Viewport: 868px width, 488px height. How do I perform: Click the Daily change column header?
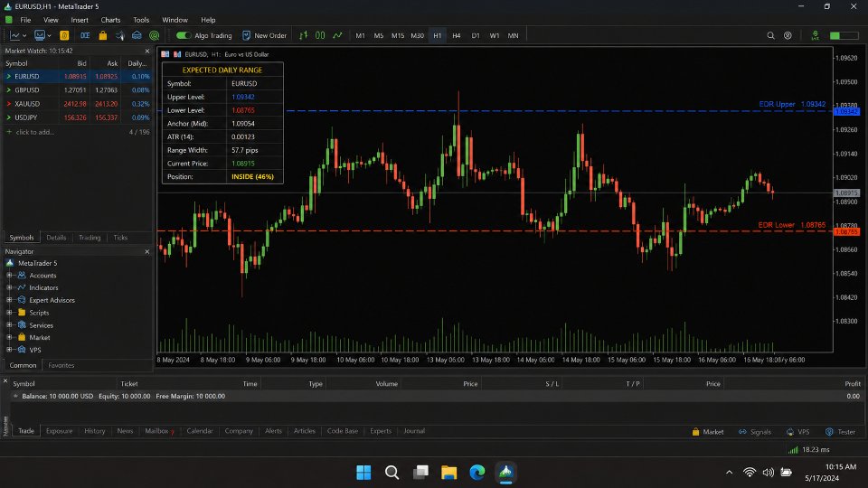pos(137,63)
